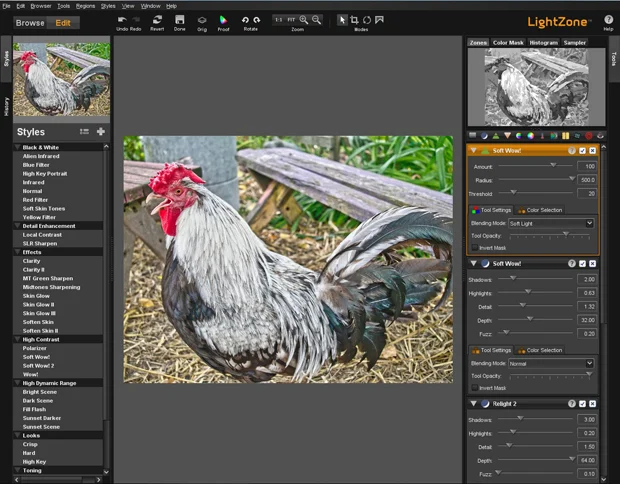Switch to the Histogram tab
The width and height of the screenshot is (620, 484).
click(x=543, y=43)
